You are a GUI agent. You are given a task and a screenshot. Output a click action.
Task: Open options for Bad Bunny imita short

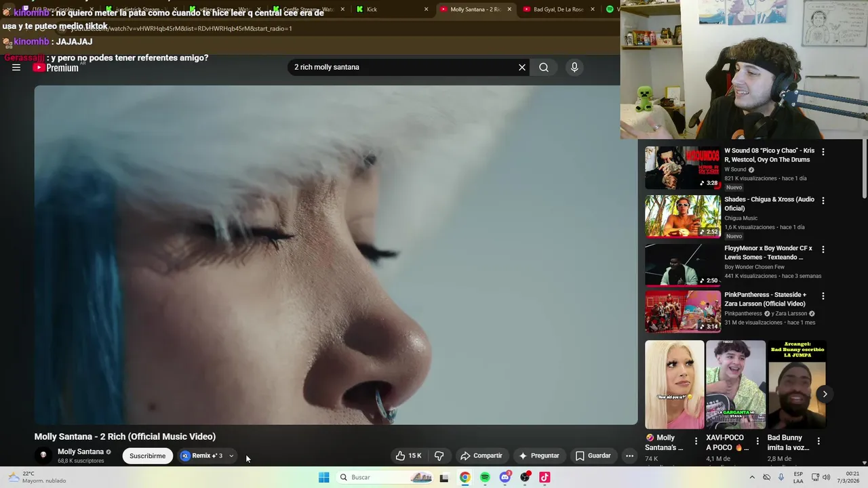click(x=818, y=441)
